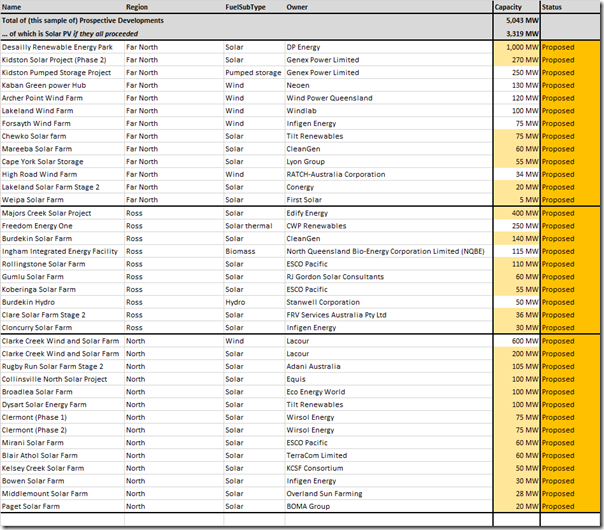Click Paget Solar Farm cell
Viewport: 604px width, 530px height.
[62, 506]
